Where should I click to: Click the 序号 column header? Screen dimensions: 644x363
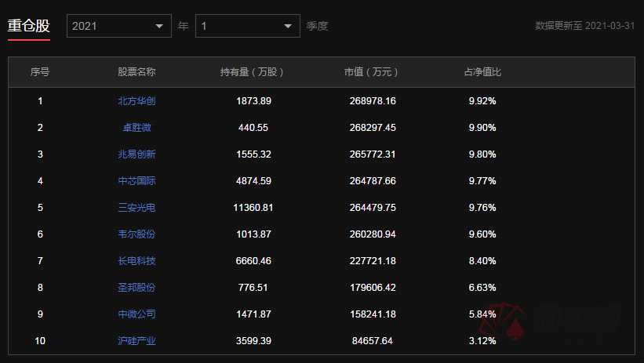coord(40,72)
